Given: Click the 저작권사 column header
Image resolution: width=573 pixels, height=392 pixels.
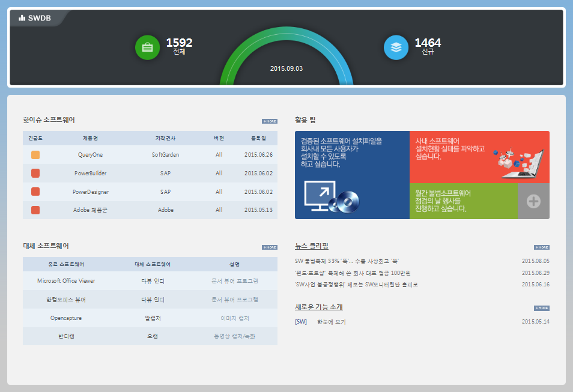Looking at the screenshot, I should click(166, 139).
